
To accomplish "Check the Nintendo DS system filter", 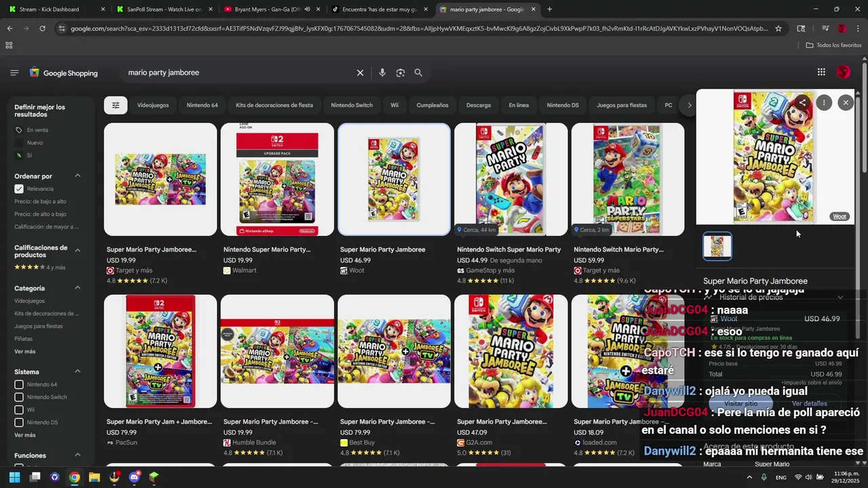I will click(x=19, y=422).
